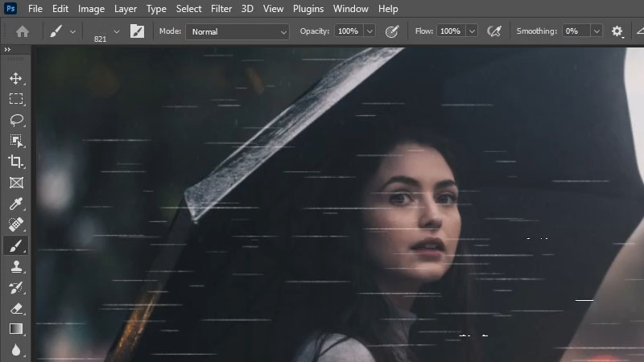
Task: Click the Mode label
Action: pos(170,31)
